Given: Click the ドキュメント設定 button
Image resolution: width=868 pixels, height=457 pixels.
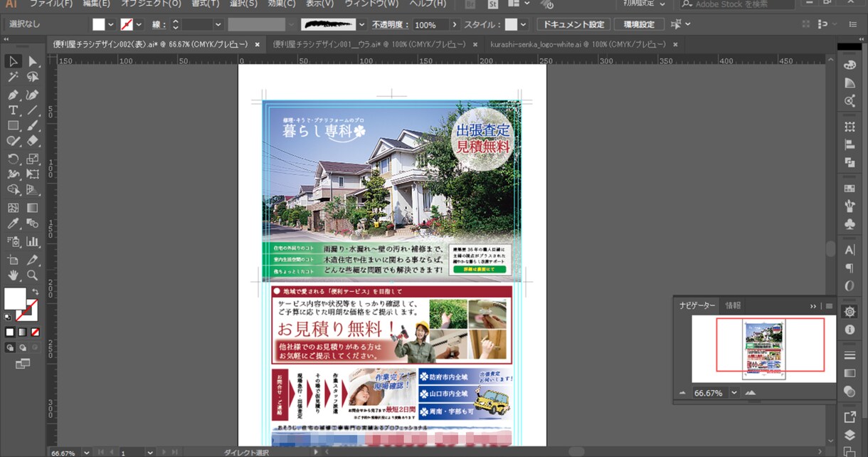Looking at the screenshot, I should pos(573,25).
